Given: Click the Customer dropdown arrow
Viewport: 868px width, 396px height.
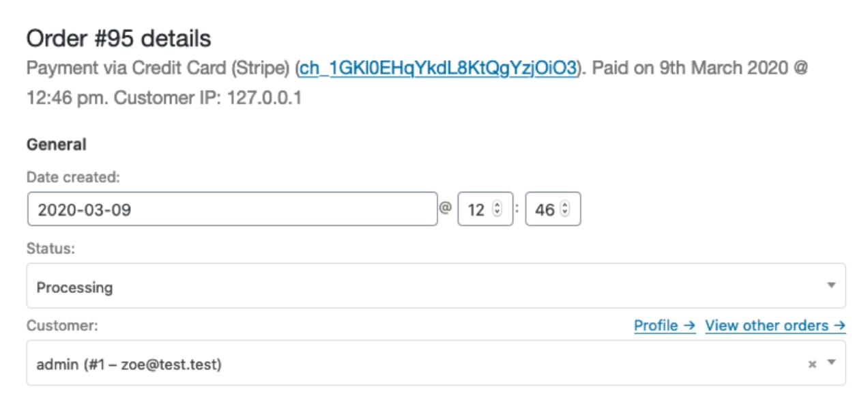Looking at the screenshot, I should pyautogui.click(x=831, y=363).
